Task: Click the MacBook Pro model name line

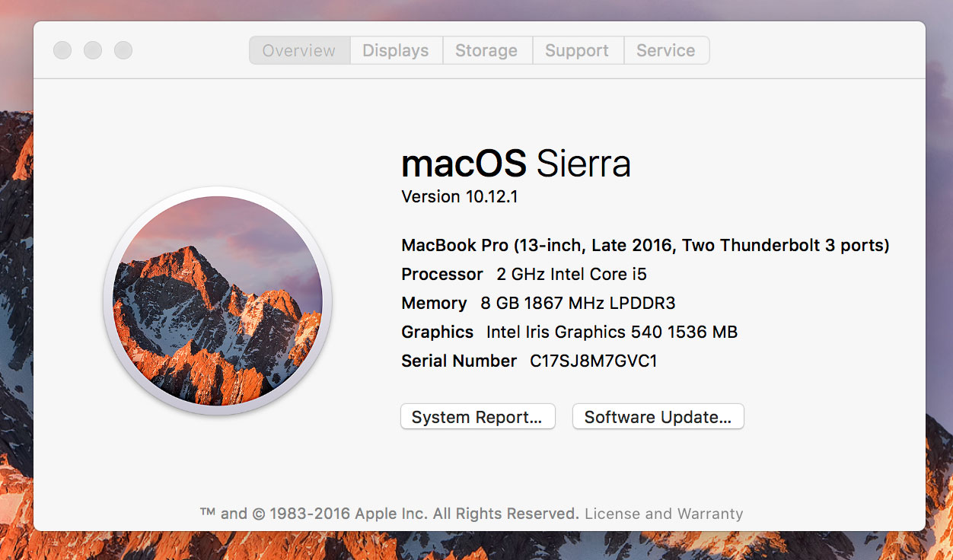Action: tap(645, 245)
